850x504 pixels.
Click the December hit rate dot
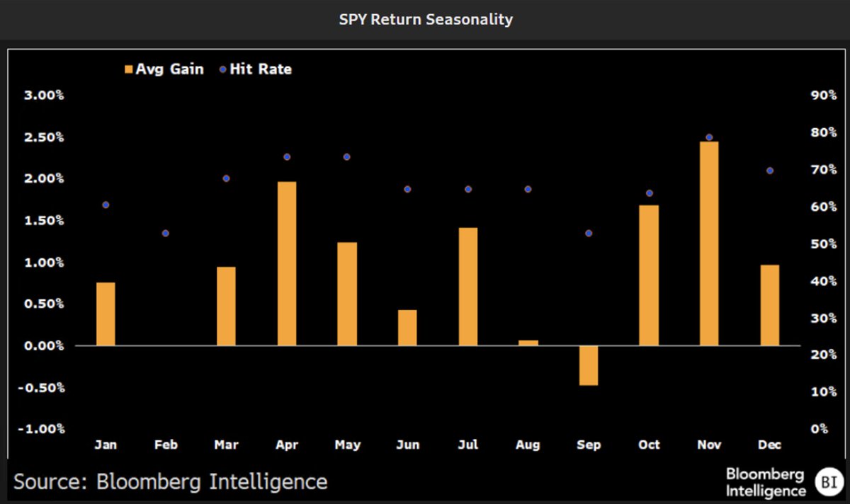[x=770, y=171]
